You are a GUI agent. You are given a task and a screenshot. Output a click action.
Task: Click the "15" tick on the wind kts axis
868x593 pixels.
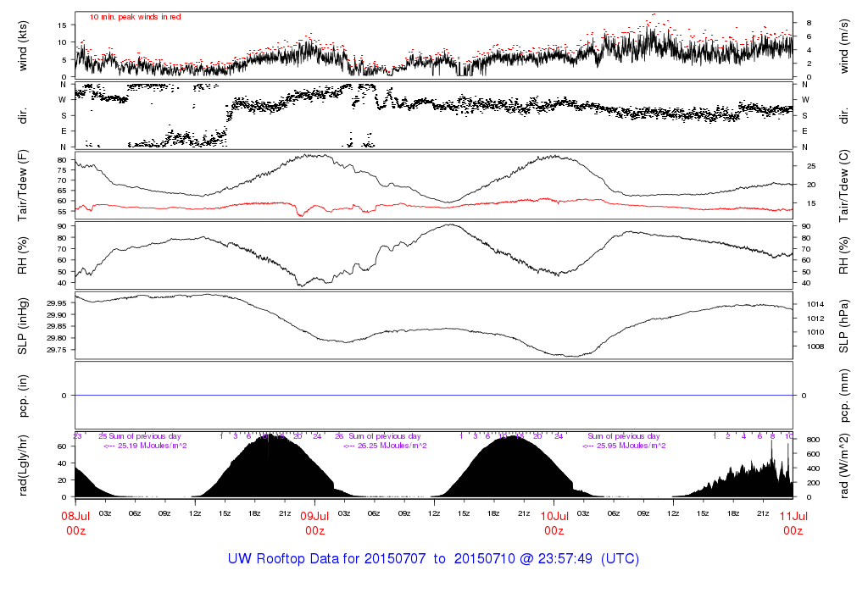point(62,25)
